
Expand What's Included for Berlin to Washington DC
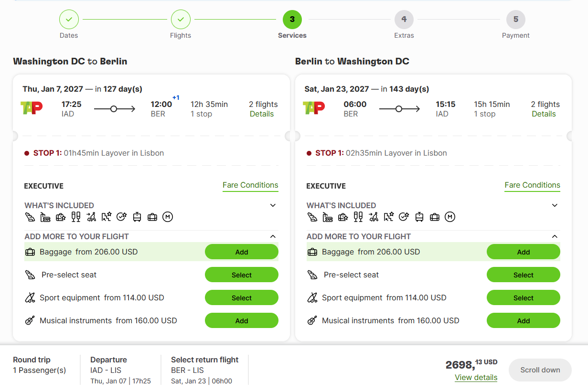(x=555, y=205)
